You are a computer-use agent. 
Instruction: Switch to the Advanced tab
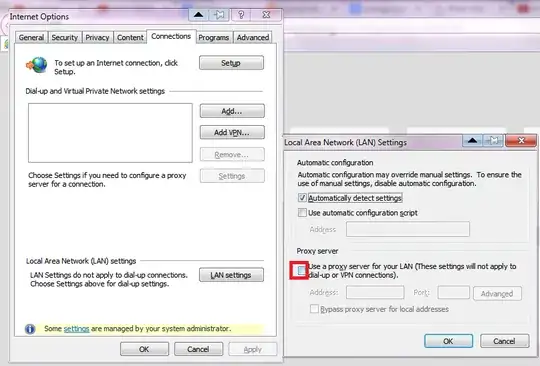coord(253,37)
